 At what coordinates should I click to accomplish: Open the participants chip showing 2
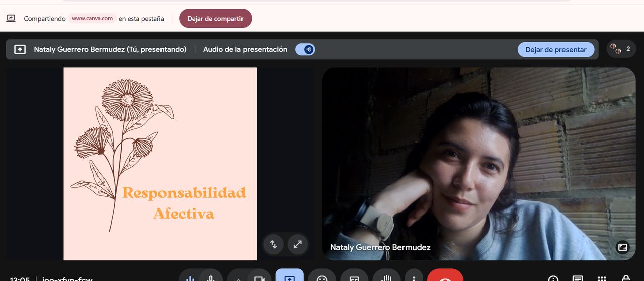(x=621, y=49)
